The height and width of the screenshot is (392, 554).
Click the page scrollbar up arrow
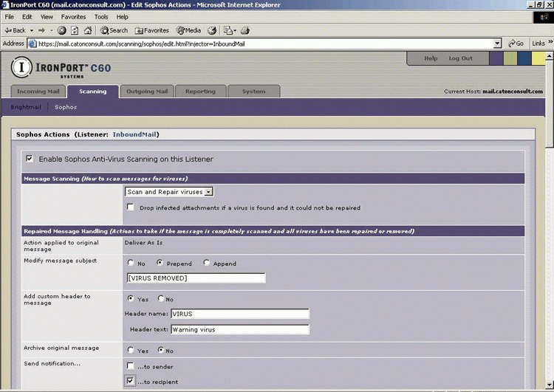pos(550,55)
